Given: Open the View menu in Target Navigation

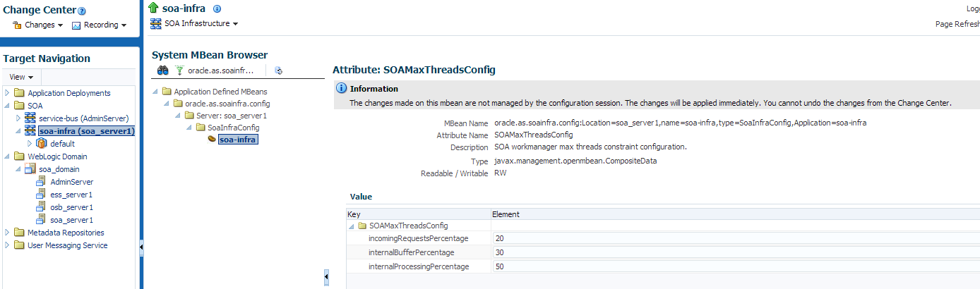Looking at the screenshot, I should point(22,77).
